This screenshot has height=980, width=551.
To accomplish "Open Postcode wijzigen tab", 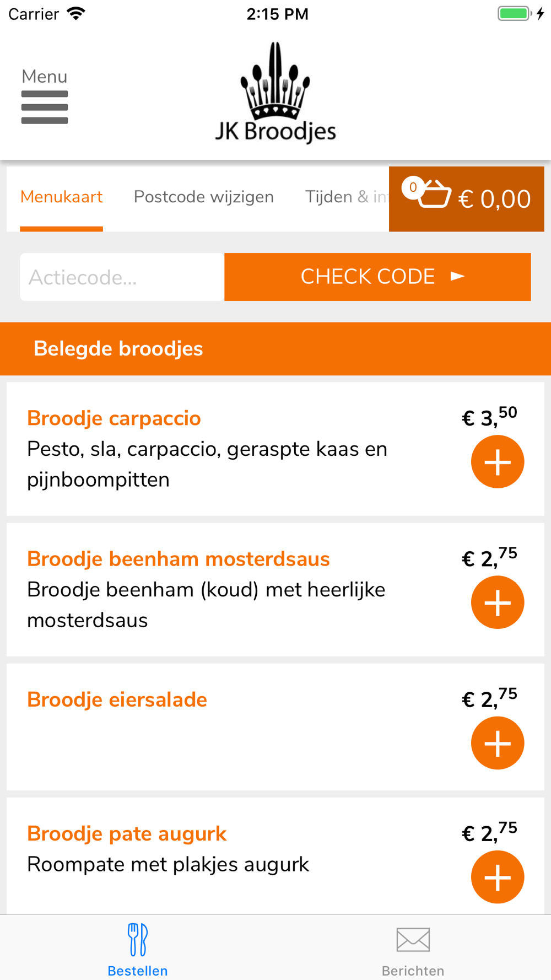I will coord(204,197).
